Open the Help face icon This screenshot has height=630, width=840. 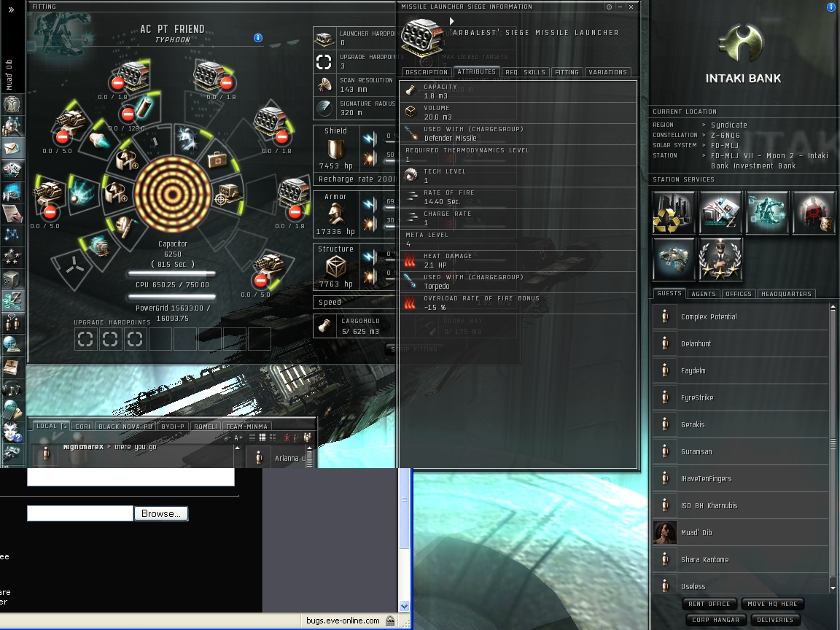(12, 432)
